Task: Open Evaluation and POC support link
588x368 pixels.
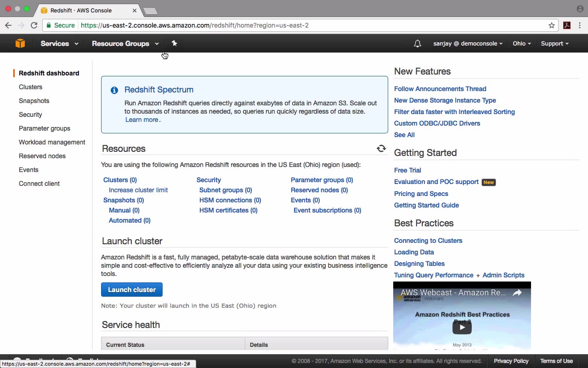Action: pos(436,182)
